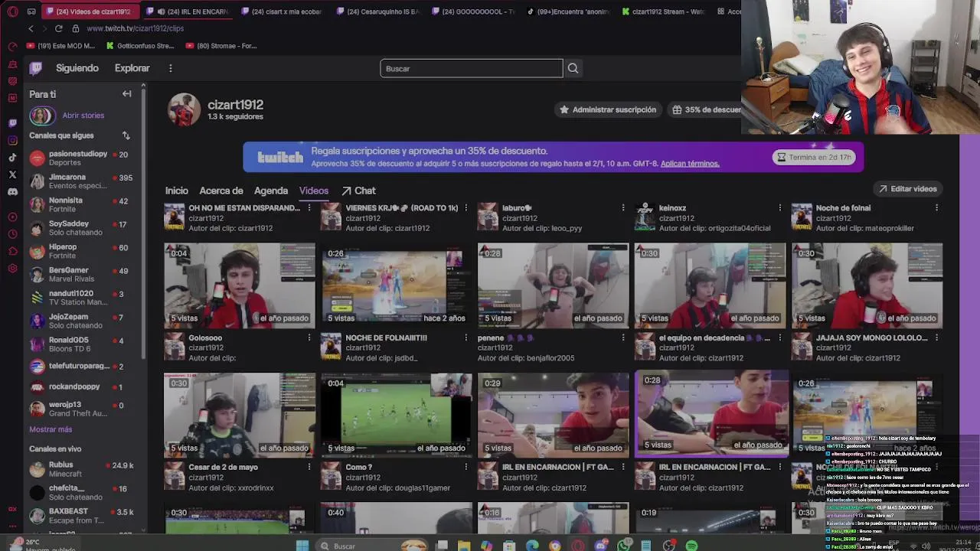Focus the Buscar search field
Screen dimensions: 980x551
click(x=471, y=69)
